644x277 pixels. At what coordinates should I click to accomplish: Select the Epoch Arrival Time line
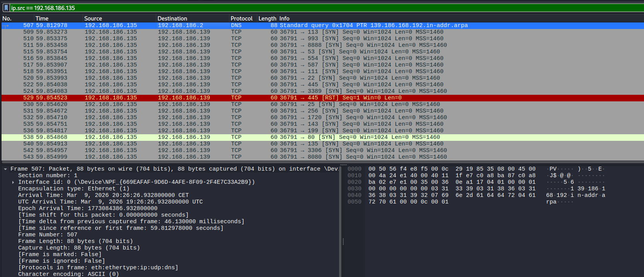88,208
